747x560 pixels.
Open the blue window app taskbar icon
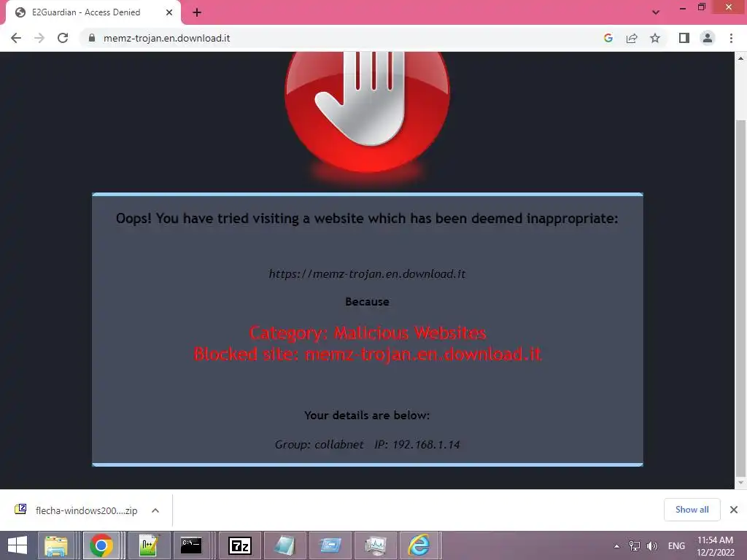(x=330, y=545)
